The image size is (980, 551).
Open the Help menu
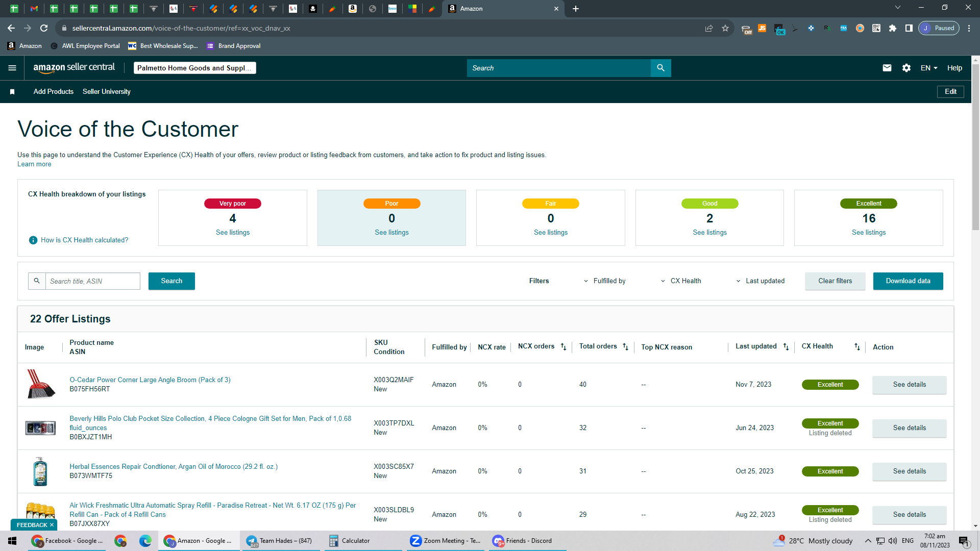[x=954, y=68]
